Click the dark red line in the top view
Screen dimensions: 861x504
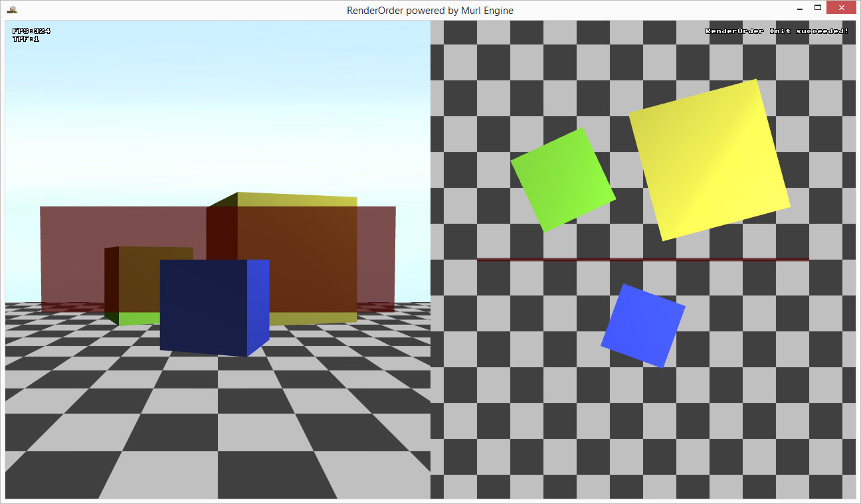point(642,259)
